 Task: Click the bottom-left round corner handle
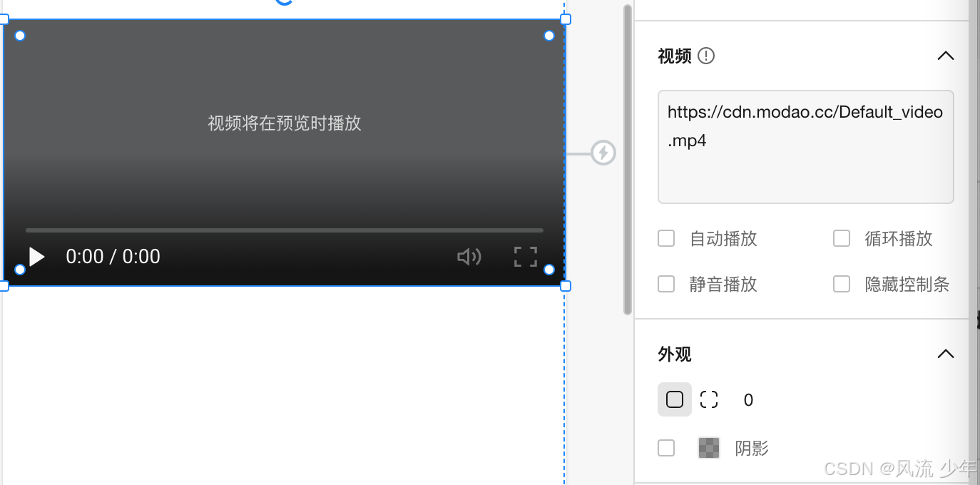(20, 270)
